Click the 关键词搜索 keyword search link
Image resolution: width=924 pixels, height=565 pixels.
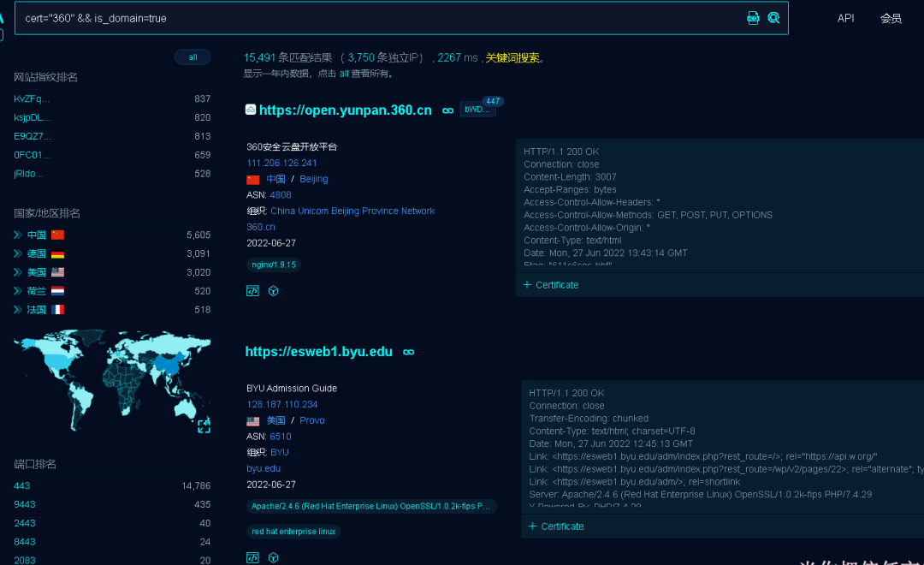[512, 58]
